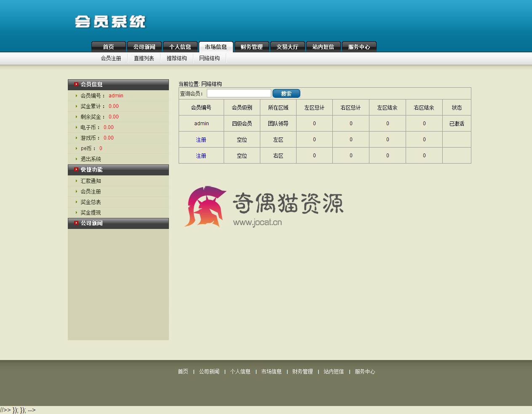This screenshot has height=414, width=532.
Task: Click the pe币 row in the sidebar
Action: 118,148
